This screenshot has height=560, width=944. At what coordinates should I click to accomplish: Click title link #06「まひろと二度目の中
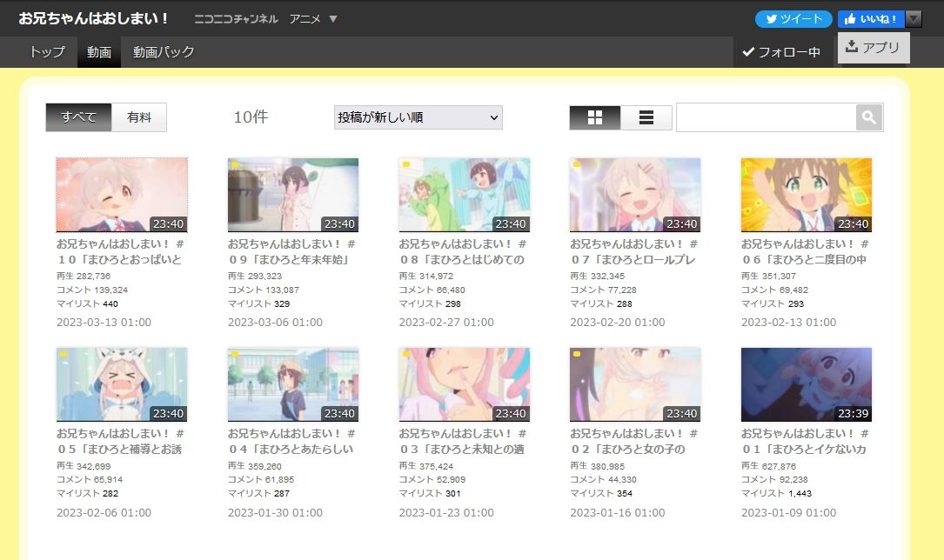(805, 252)
